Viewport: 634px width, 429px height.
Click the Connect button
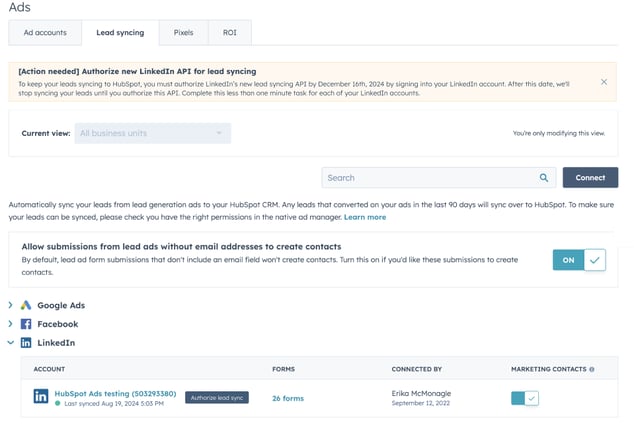(x=590, y=178)
